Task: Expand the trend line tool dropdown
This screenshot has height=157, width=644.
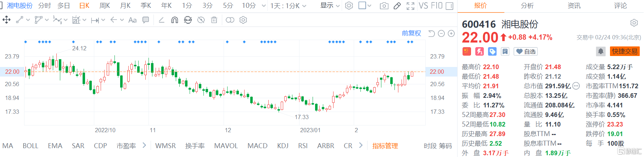Action: [28, 20]
